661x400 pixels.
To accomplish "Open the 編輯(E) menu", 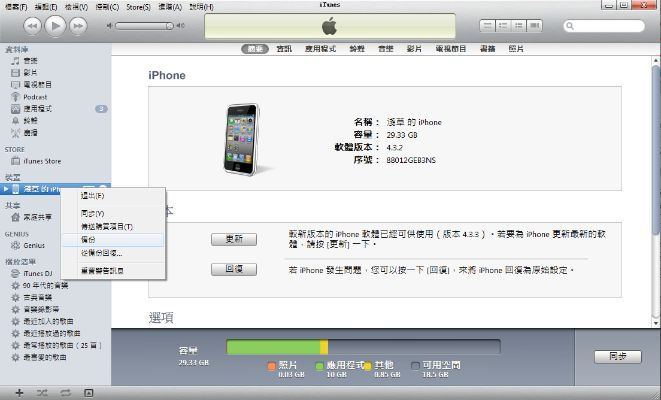I will click(46, 7).
